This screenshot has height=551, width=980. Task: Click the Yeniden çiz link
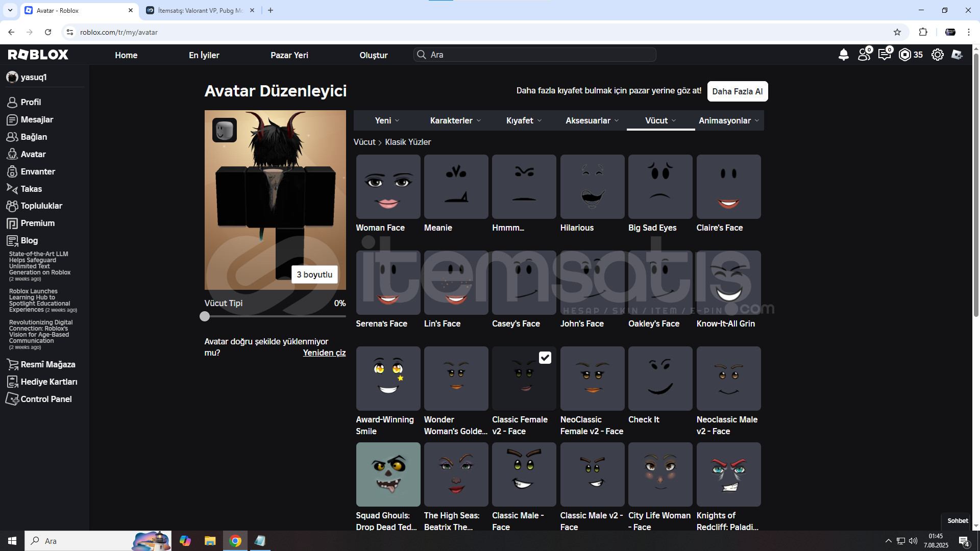tap(324, 353)
